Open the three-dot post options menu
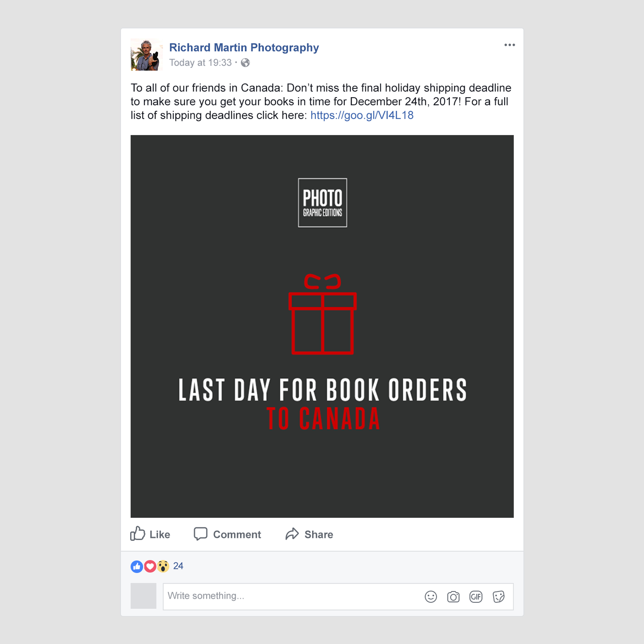 point(509,45)
